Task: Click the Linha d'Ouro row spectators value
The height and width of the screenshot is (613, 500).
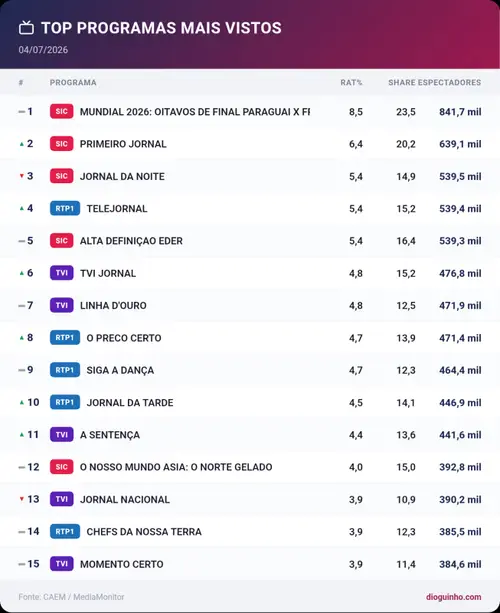Action: pos(460,305)
